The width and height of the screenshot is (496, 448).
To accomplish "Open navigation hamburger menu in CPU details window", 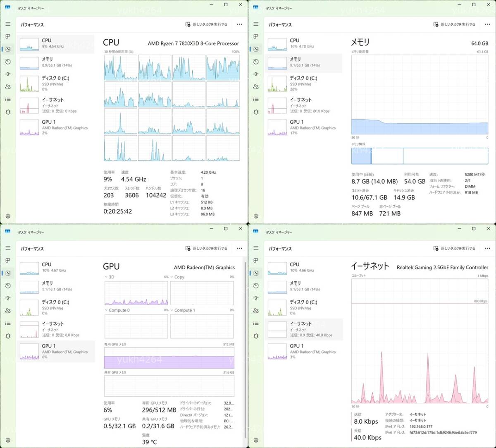I will click(8, 24).
